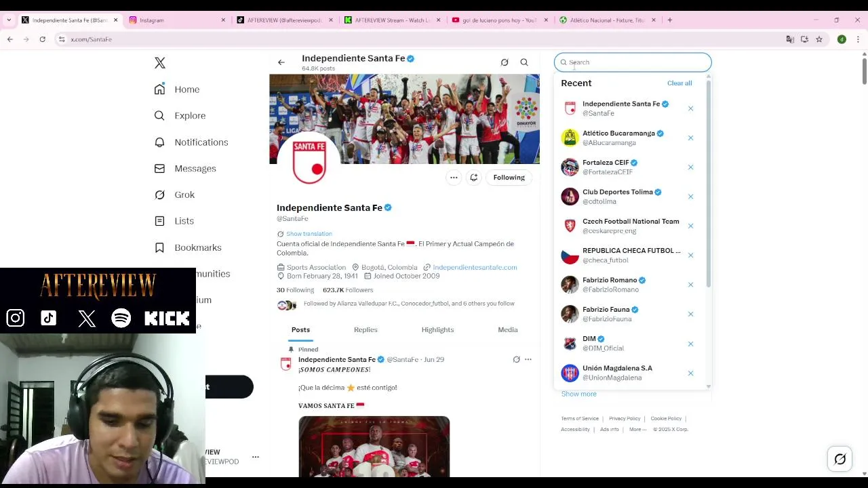Close the Instagram browser tab
The height and width of the screenshot is (488, 868).
[x=223, y=20]
